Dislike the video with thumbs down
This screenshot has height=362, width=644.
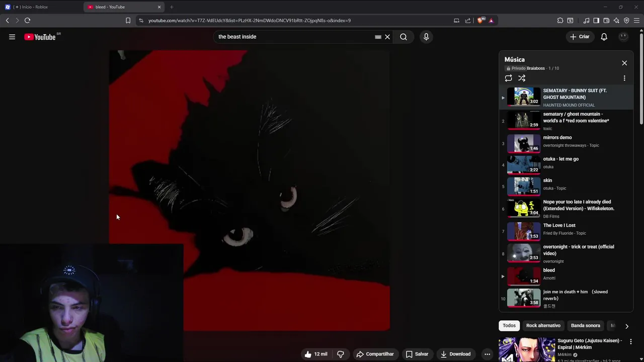pyautogui.click(x=341, y=354)
